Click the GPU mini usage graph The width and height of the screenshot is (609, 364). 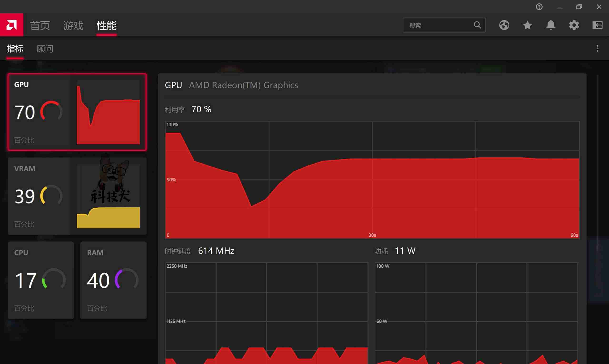108,112
